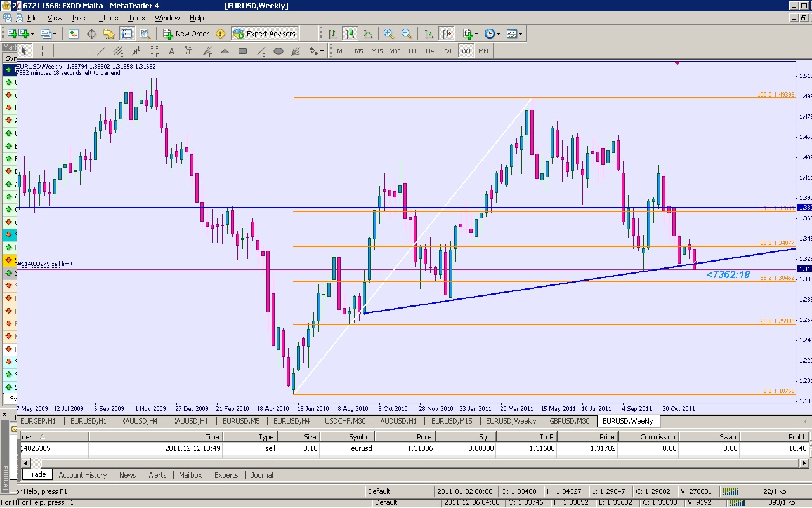
Task: Switch chart to Bar Chart style
Action: pos(332,34)
